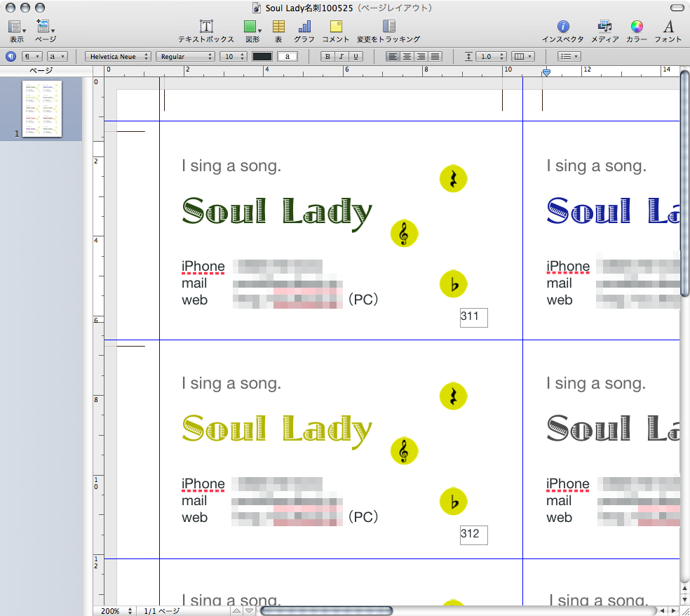Open the Inspector (インスペクタ) panel

562,27
